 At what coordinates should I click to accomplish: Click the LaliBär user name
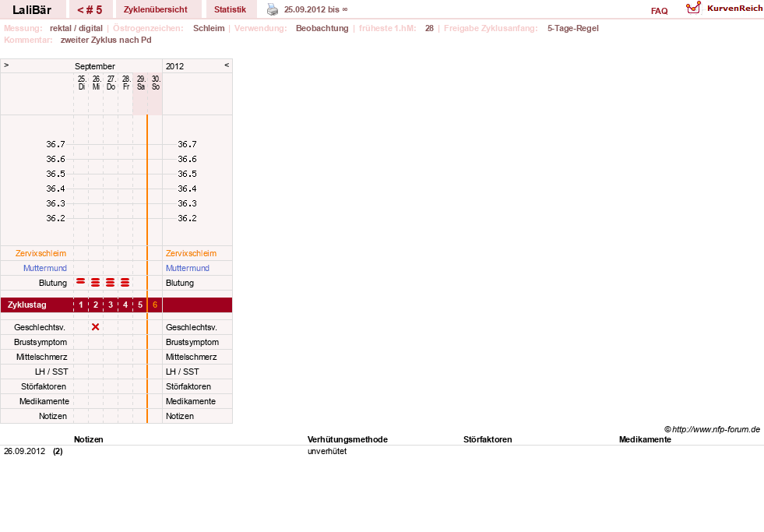pos(32,10)
